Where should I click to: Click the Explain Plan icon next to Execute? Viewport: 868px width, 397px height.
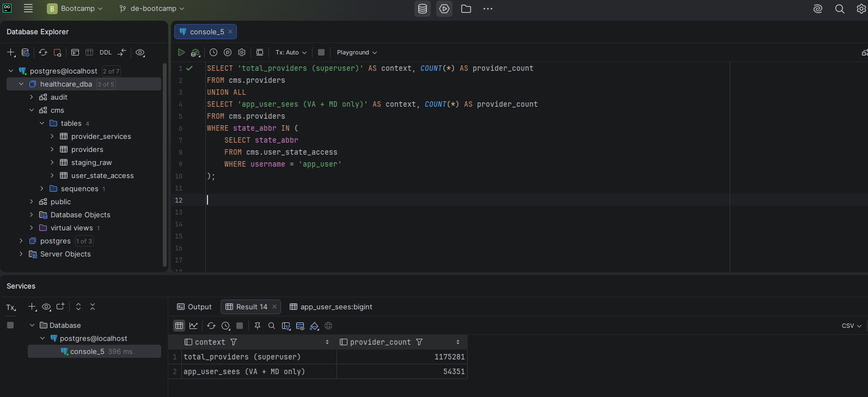coord(195,52)
